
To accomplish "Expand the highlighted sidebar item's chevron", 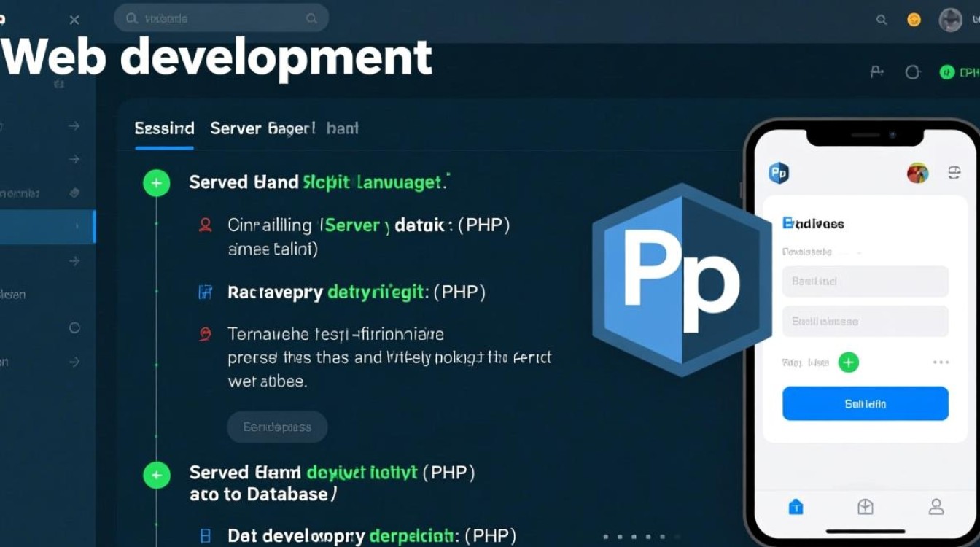I will (x=77, y=227).
